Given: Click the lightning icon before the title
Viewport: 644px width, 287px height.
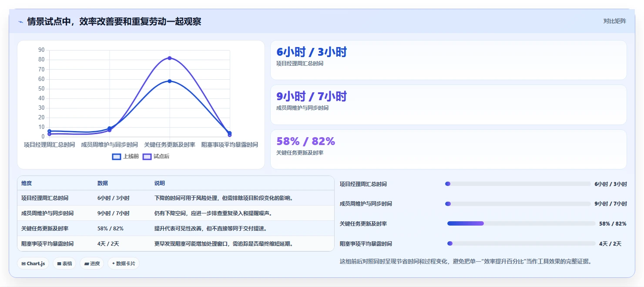Looking at the screenshot, I should [x=21, y=22].
